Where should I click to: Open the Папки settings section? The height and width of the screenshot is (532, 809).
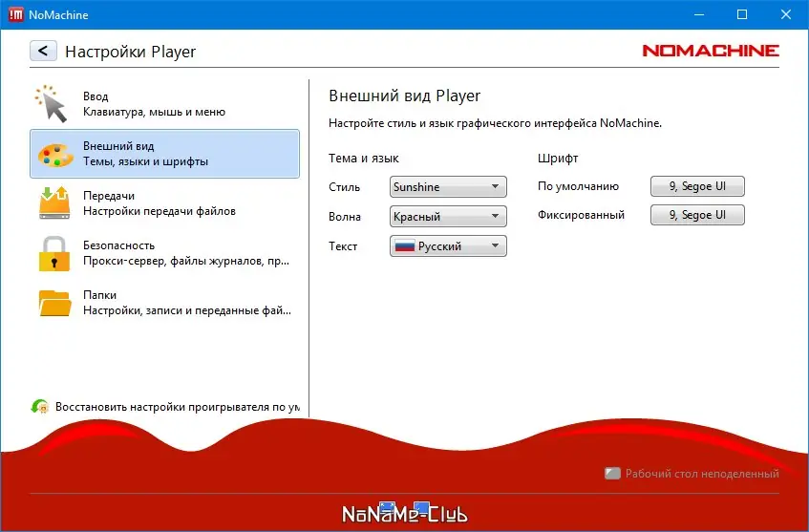(x=164, y=303)
